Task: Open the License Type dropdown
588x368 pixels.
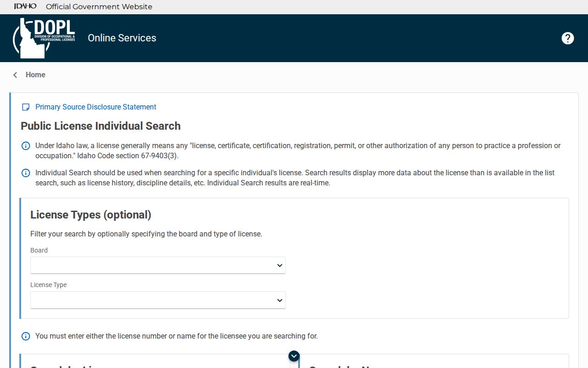Action: [158, 300]
